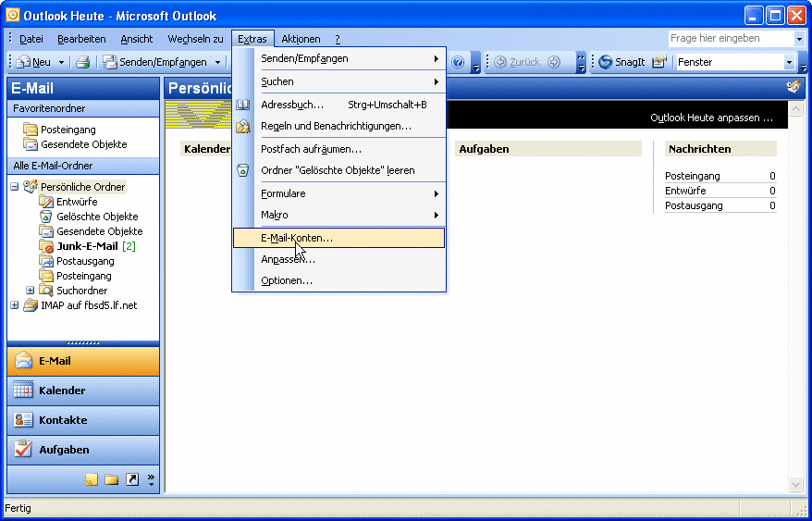Click the recycle-bin icon for emptying Gelöschte Objekte
This screenshot has height=521, width=812.
tap(243, 170)
